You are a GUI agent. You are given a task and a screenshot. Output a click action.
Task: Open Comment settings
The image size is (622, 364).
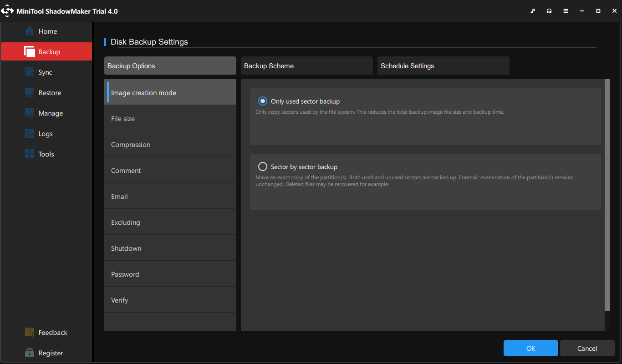pyautogui.click(x=170, y=170)
